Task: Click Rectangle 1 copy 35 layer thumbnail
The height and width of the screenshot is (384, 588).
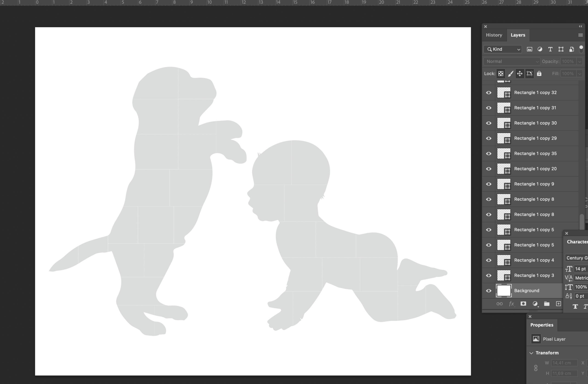Action: click(x=503, y=154)
